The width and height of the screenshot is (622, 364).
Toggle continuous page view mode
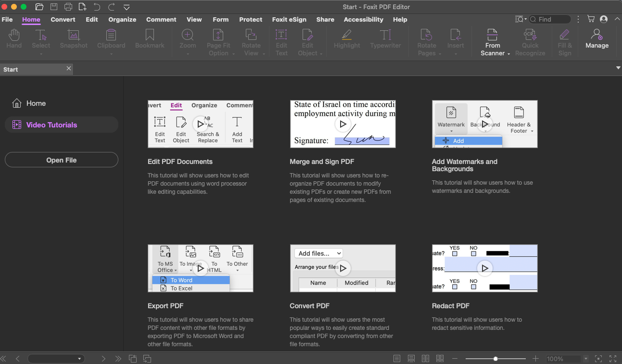coord(411,359)
